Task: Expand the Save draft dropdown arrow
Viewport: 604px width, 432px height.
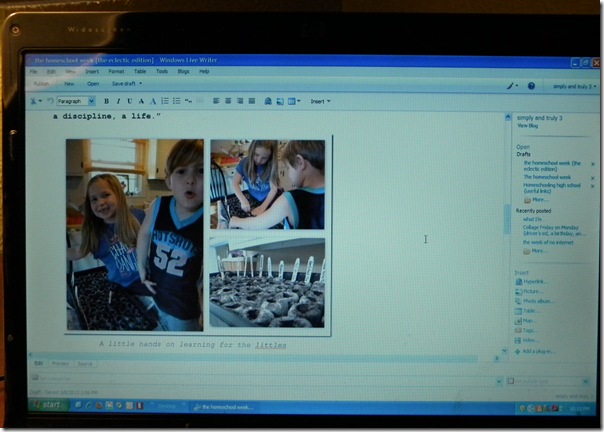Action: point(141,83)
